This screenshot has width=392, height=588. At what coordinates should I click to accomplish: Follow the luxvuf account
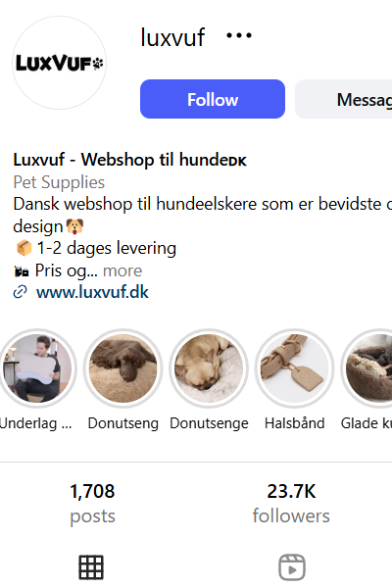tap(213, 99)
